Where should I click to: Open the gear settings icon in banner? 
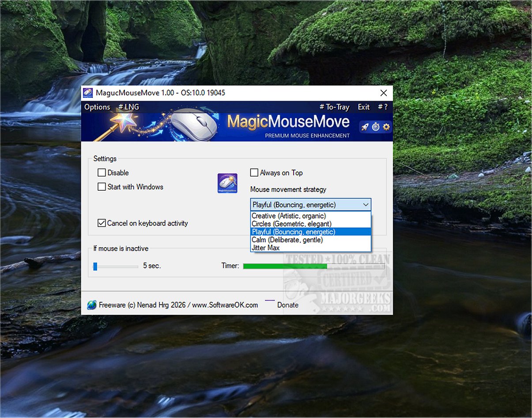[386, 127]
